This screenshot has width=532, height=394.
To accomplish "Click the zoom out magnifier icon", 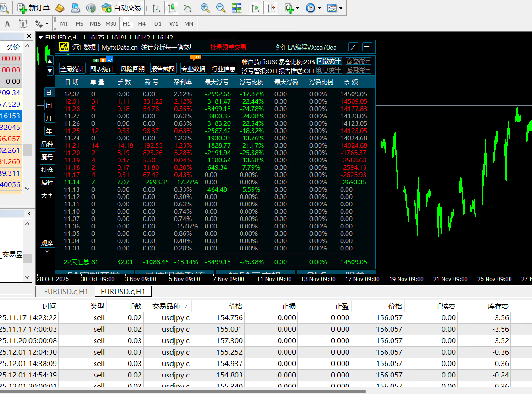I will [221, 8].
